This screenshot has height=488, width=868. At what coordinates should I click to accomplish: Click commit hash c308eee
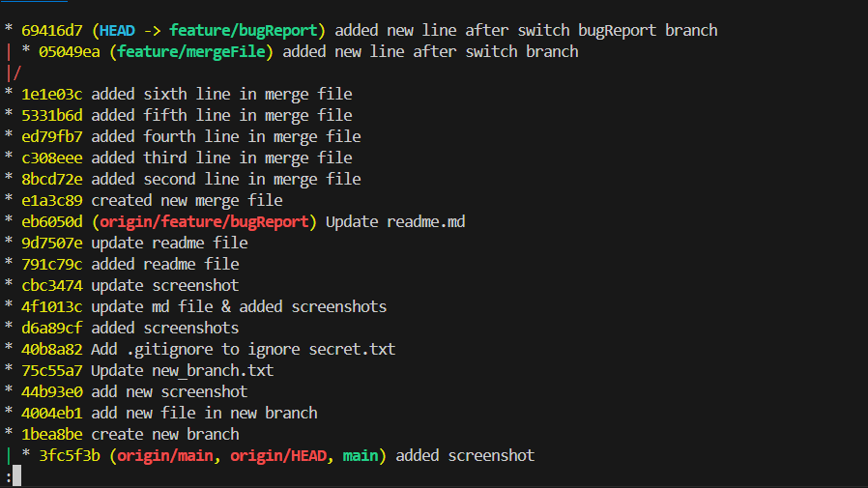52,158
